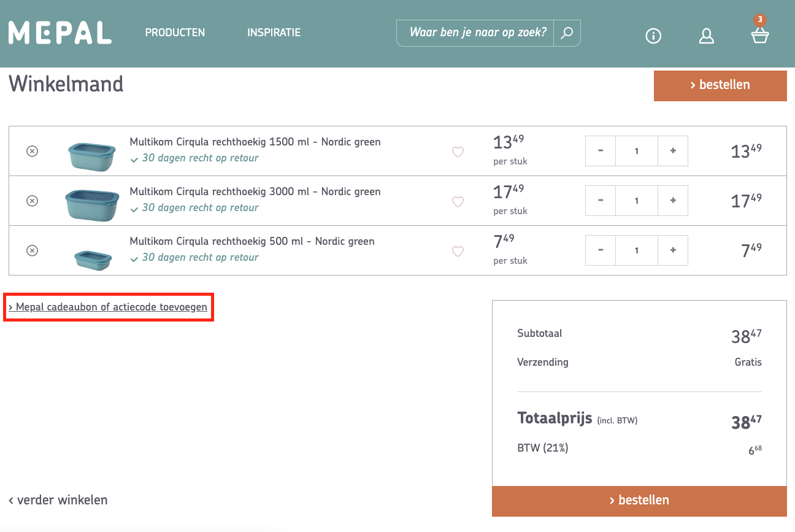Click the 'Subtotaal' label
The image size is (795, 532).
tap(539, 334)
